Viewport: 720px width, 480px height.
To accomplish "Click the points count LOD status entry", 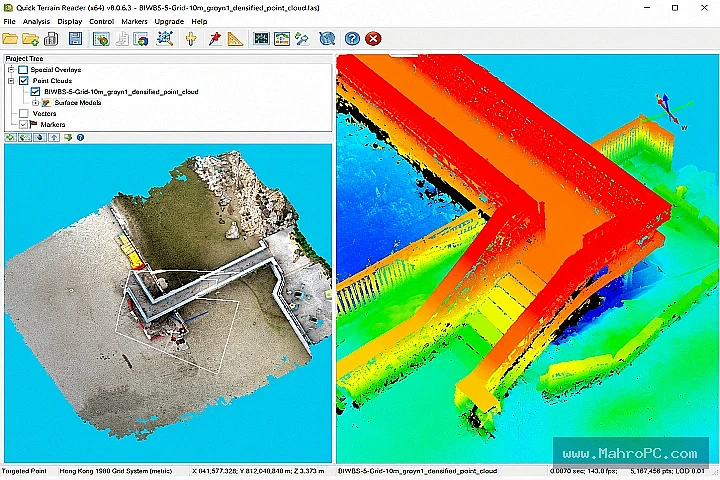I will (667, 471).
